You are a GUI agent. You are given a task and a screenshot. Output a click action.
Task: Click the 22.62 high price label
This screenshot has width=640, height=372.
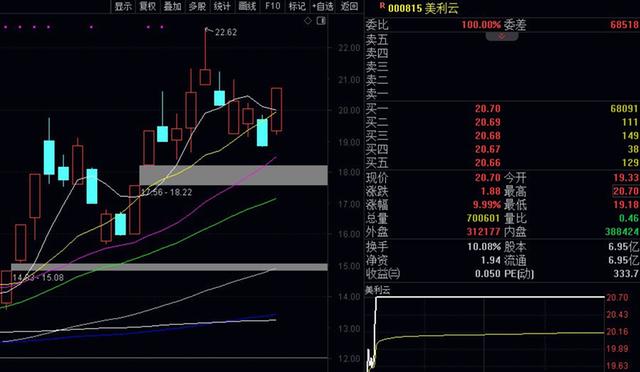(226, 32)
